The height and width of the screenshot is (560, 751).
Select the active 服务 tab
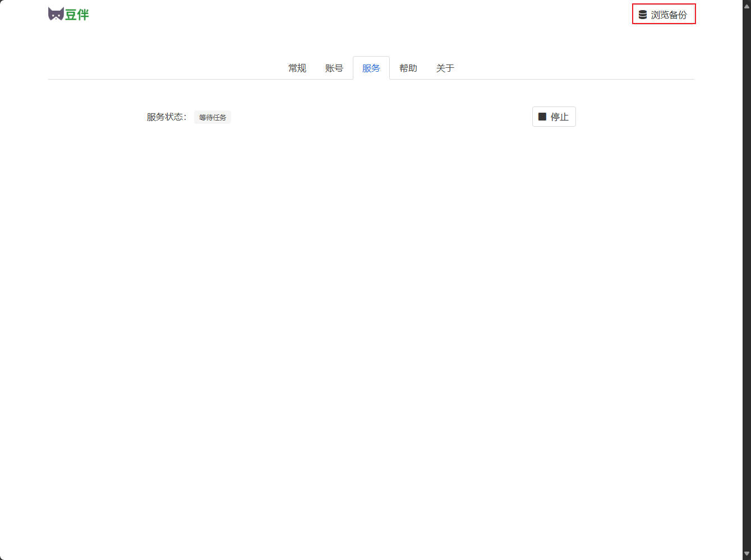(371, 68)
